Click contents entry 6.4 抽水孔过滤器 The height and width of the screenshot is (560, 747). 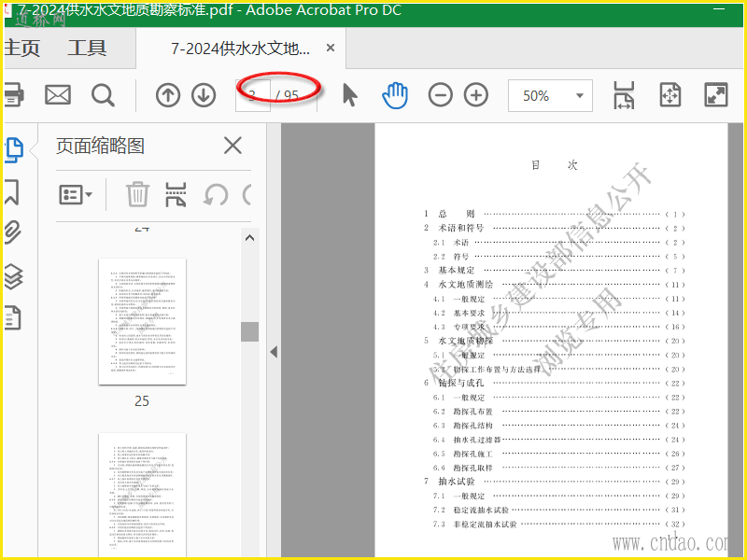(x=558, y=440)
